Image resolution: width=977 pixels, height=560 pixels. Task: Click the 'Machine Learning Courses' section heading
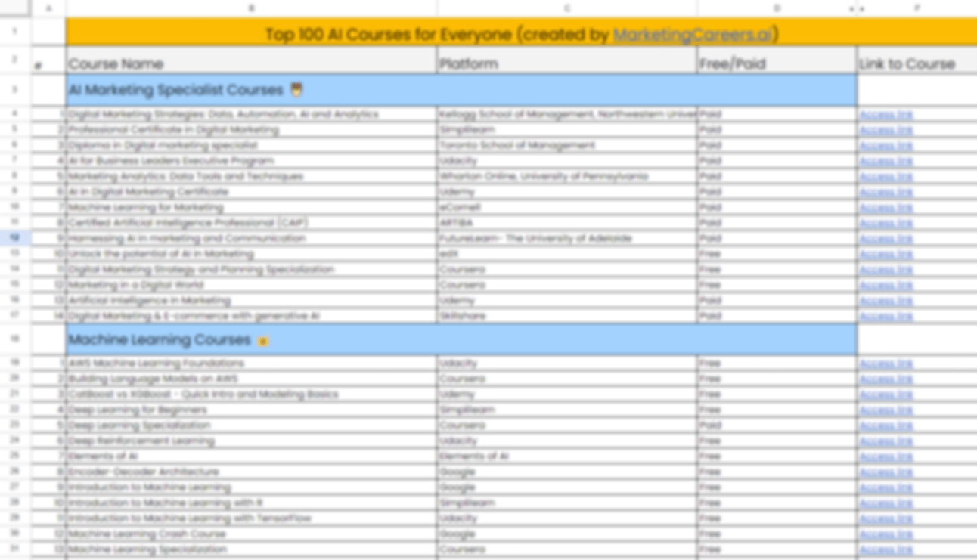(x=461, y=340)
